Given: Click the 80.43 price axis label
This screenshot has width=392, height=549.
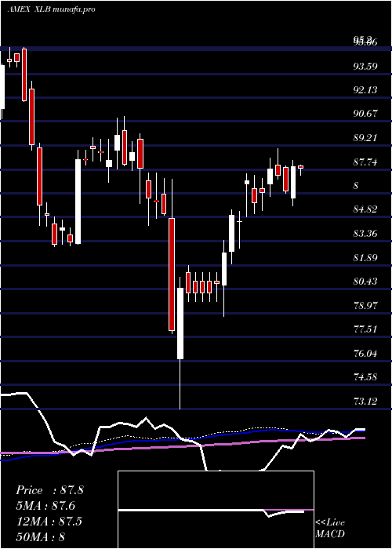Looking at the screenshot, I should pyautogui.click(x=365, y=282).
